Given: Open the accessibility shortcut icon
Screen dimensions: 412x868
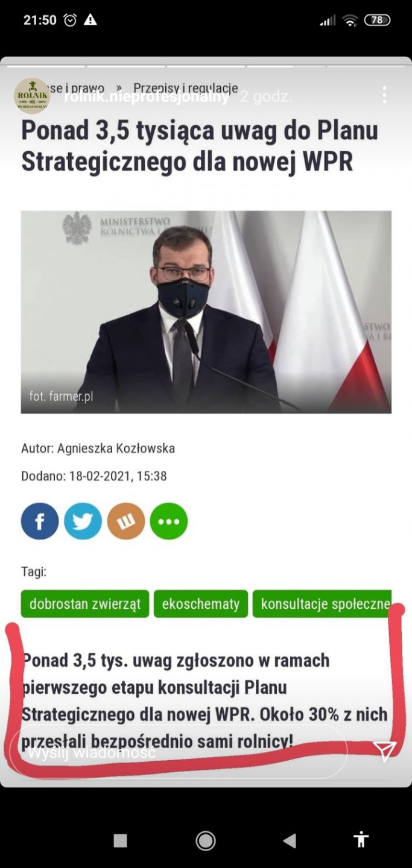Looking at the screenshot, I should (x=361, y=840).
